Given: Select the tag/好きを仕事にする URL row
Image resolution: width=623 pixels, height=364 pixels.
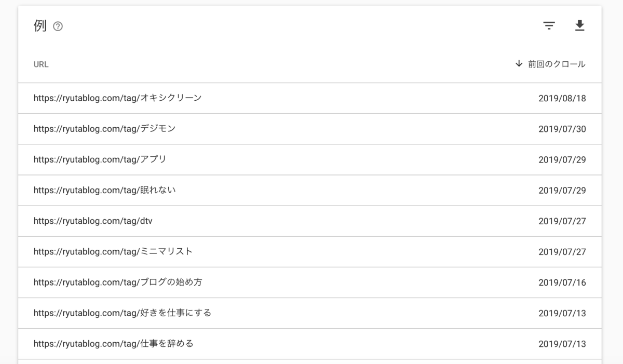Looking at the screenshot, I should click(x=310, y=313).
